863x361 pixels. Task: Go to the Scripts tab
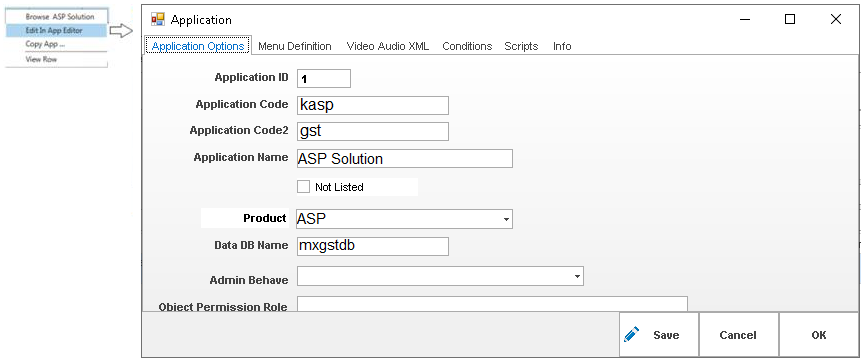pyautogui.click(x=521, y=46)
